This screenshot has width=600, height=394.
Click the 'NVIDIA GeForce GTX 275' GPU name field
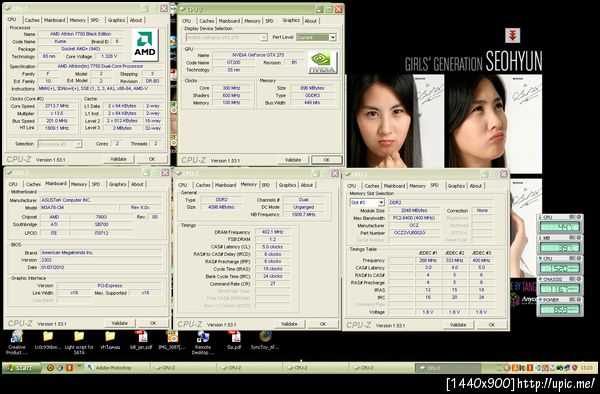click(x=258, y=55)
